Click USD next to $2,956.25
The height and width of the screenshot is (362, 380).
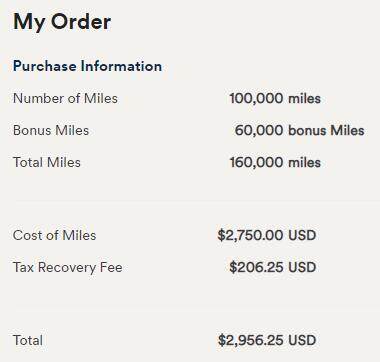[302, 340]
